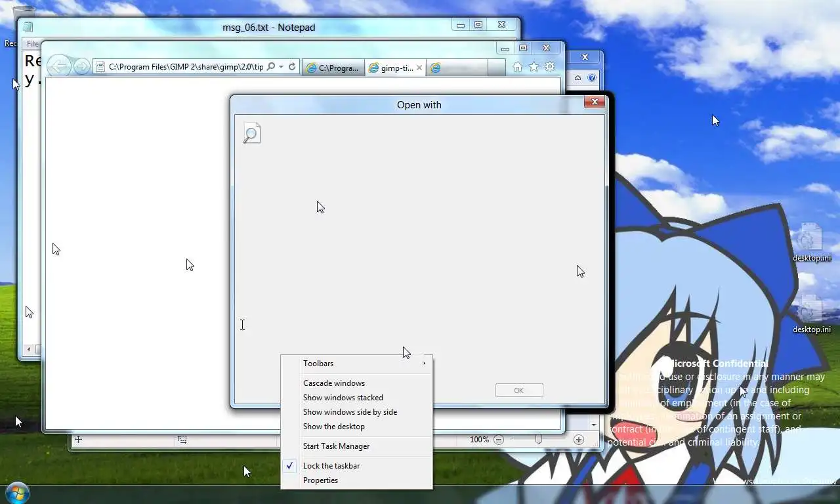Screen dimensions: 840x504
Task: Click the OK button in Open with
Action: [519, 390]
